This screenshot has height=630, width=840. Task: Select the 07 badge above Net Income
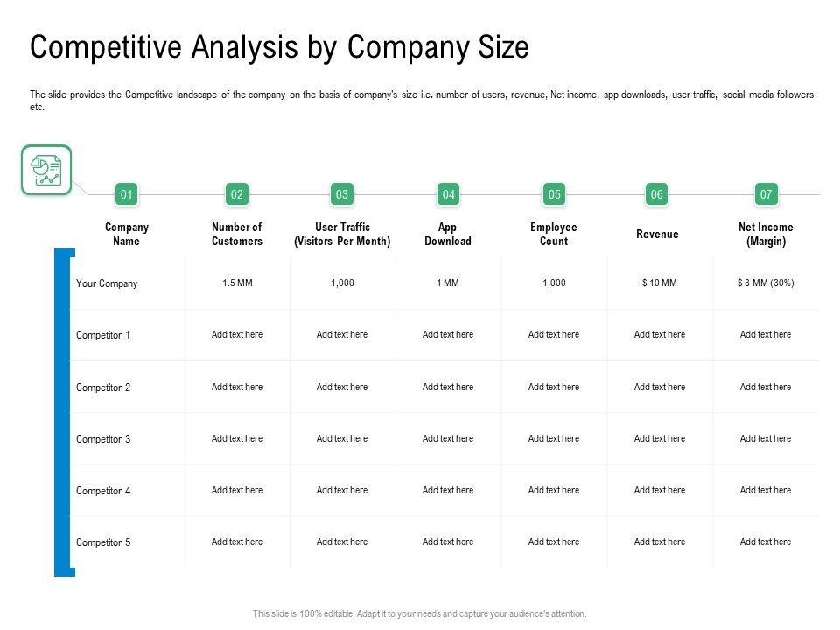pyautogui.click(x=766, y=194)
